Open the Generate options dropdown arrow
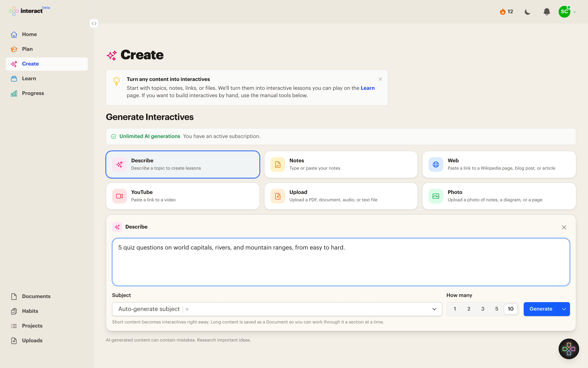The height and width of the screenshot is (368, 588). (564, 309)
